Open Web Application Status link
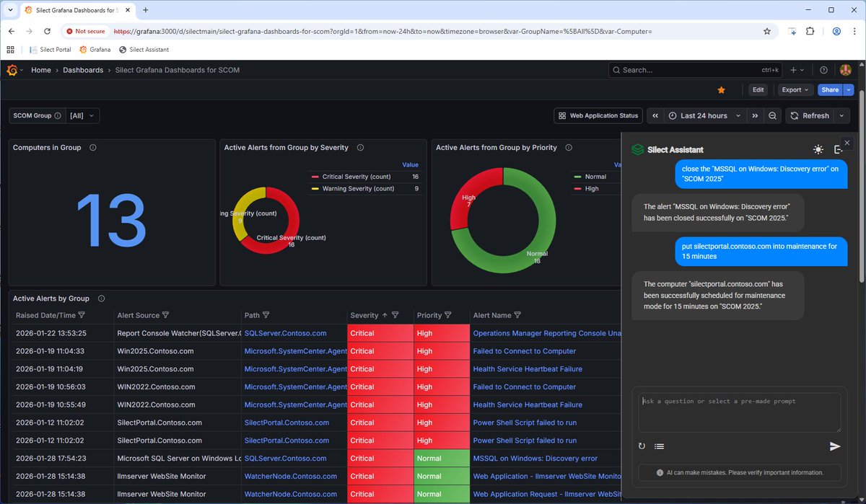The image size is (866, 504). click(598, 115)
